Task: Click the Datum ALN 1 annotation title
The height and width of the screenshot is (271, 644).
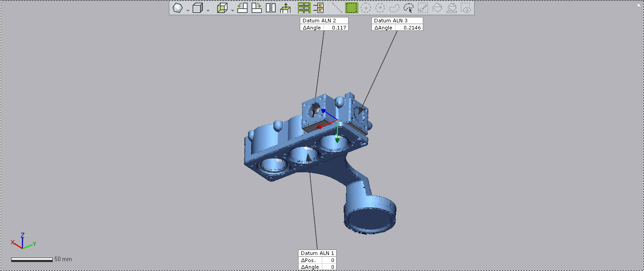Action: coord(317,253)
